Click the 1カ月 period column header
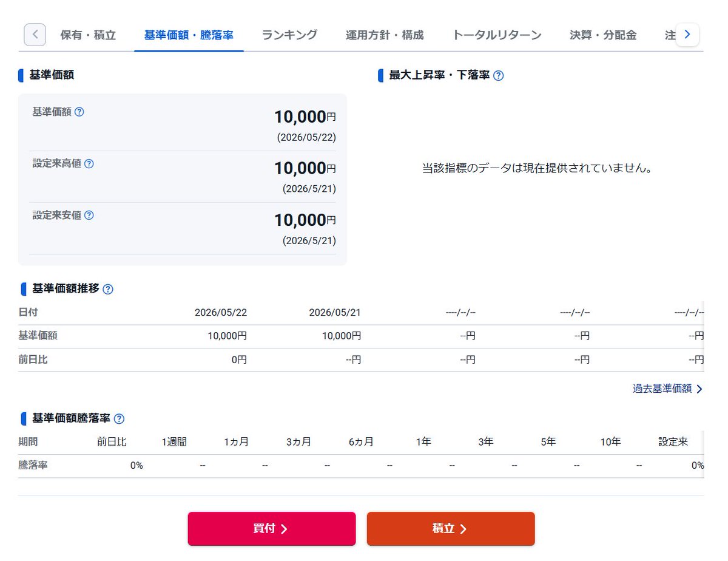 [x=236, y=442]
